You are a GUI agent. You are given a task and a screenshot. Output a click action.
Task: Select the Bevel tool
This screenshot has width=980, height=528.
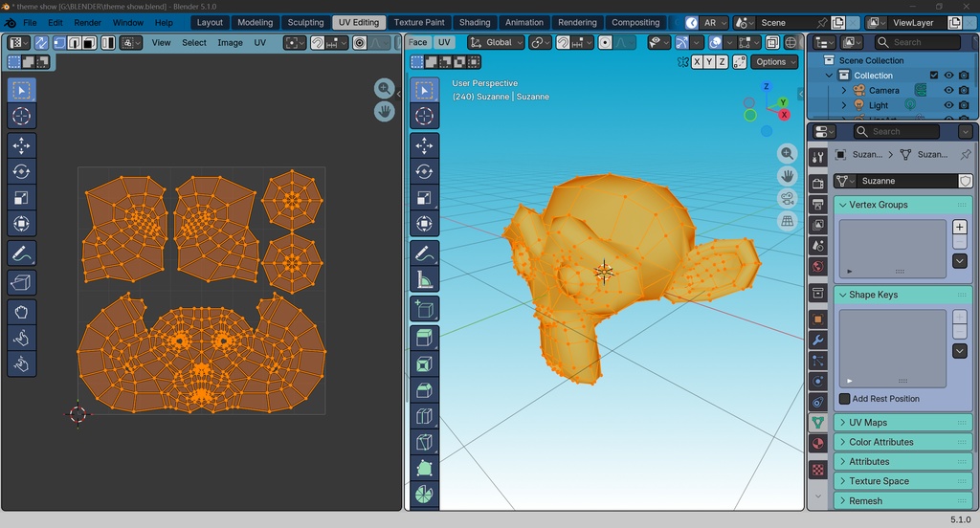pyautogui.click(x=424, y=390)
